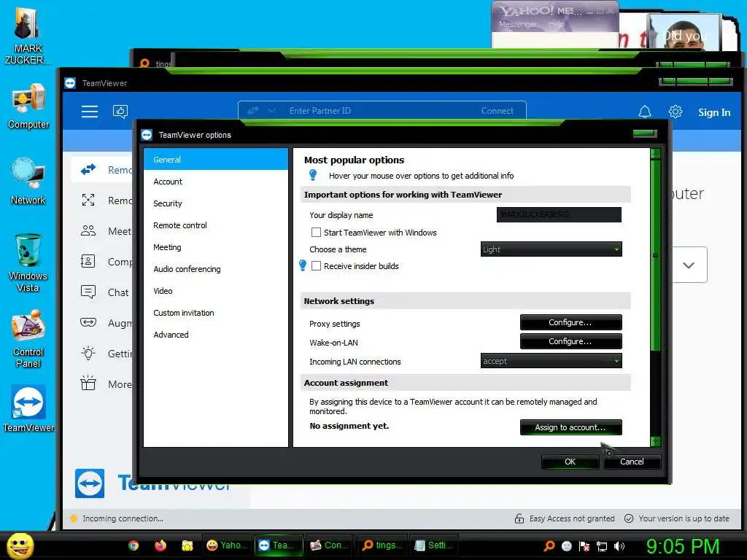Screen dimensions: 747x560
Task: Open Custom invitation options category
Action: pyautogui.click(x=216, y=313)
